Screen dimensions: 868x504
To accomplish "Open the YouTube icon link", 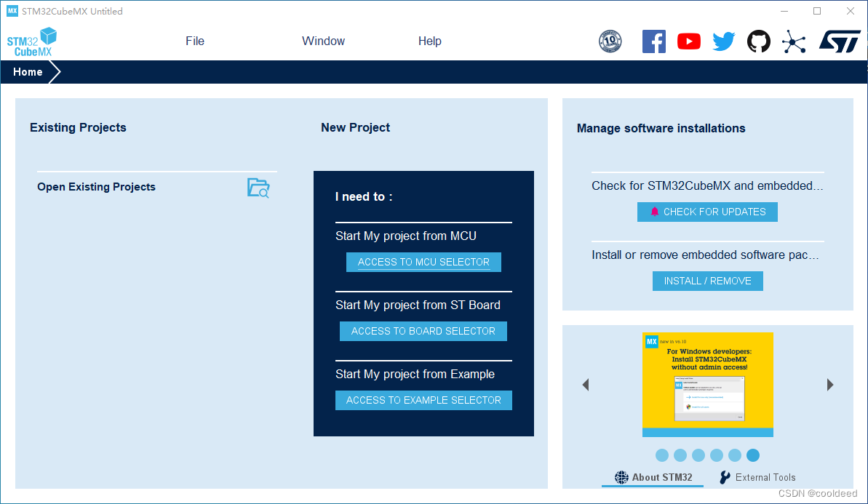I will pos(688,41).
